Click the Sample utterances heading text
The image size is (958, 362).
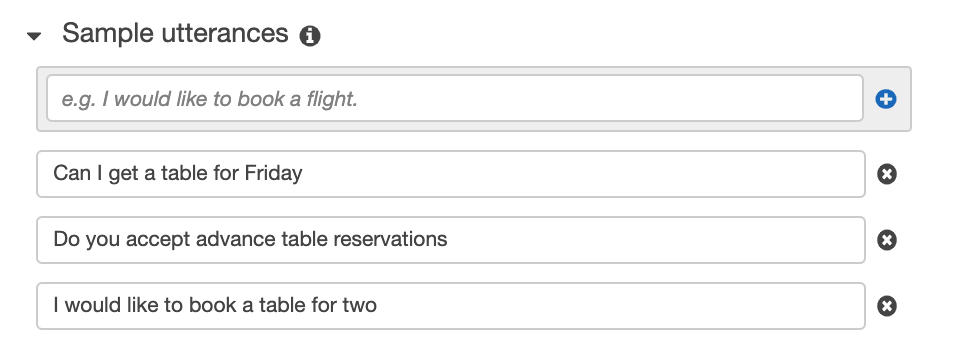(x=175, y=33)
